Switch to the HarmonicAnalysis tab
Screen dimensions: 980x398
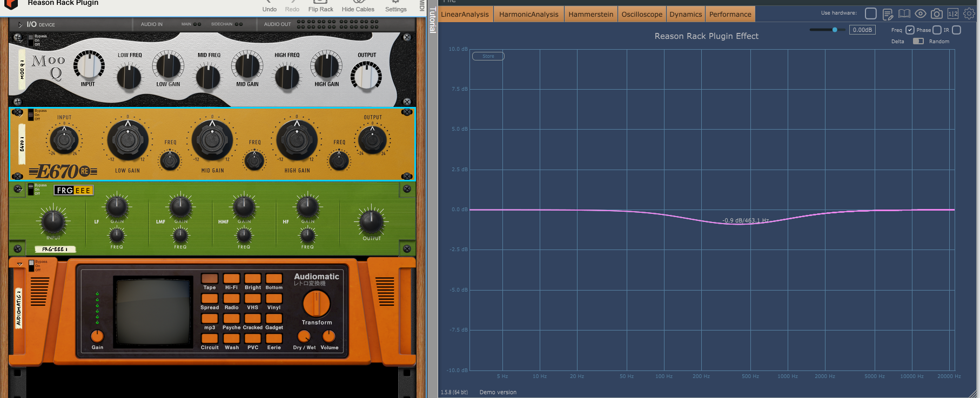[529, 14]
